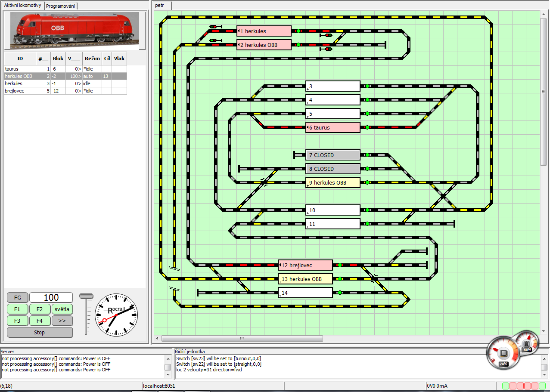Click the green sensor right of block 3
Image resolution: width=550 pixels, height=392 pixels.
[x=367, y=86]
